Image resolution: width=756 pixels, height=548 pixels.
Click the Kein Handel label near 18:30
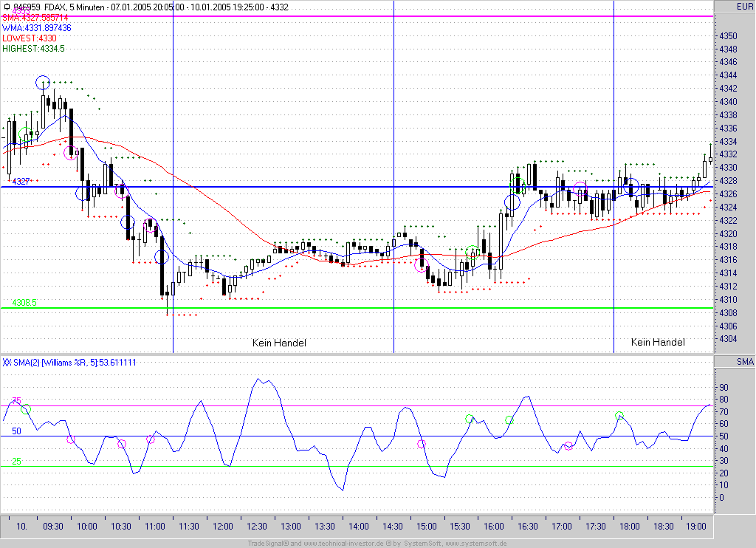point(658,342)
